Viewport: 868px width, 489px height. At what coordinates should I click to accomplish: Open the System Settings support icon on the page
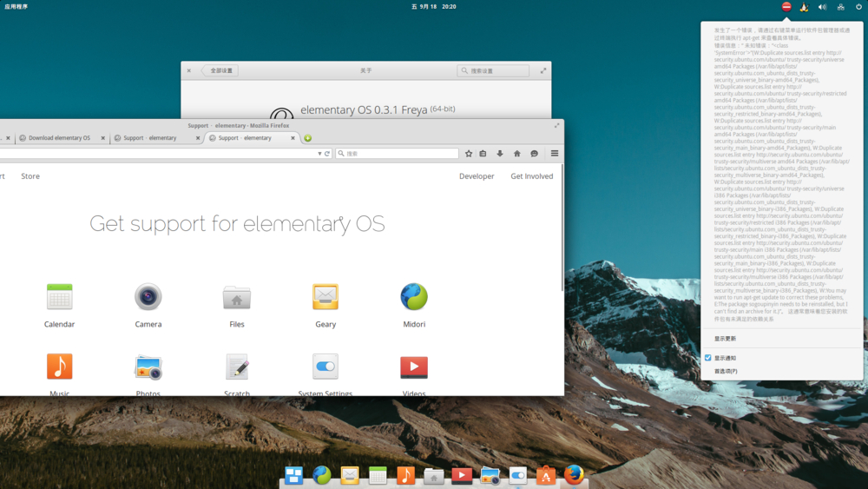point(325,367)
